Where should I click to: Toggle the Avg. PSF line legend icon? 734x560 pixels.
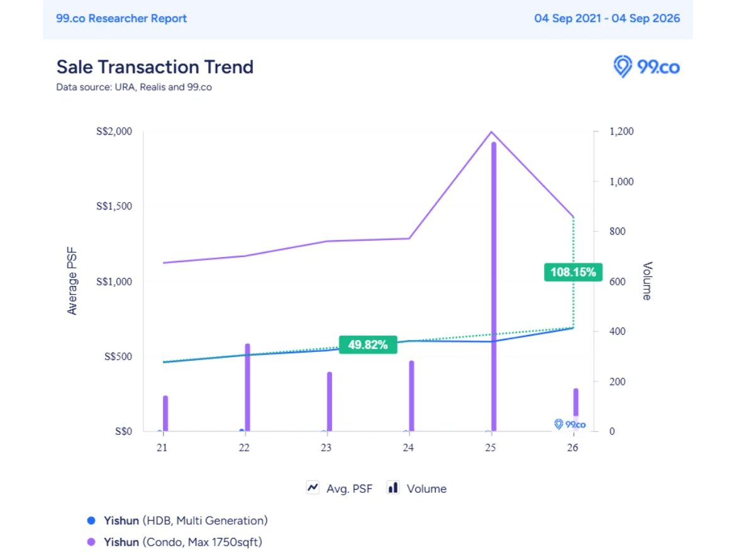pyautogui.click(x=313, y=488)
